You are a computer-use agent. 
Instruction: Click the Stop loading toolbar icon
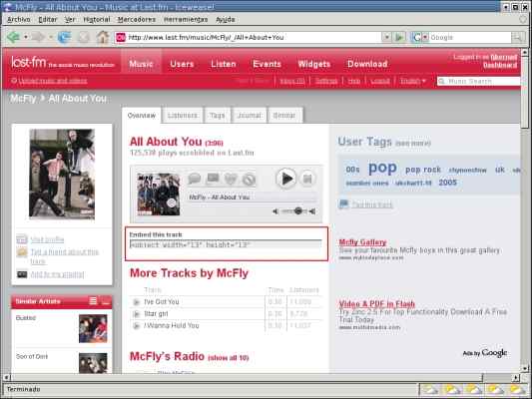click(x=84, y=37)
